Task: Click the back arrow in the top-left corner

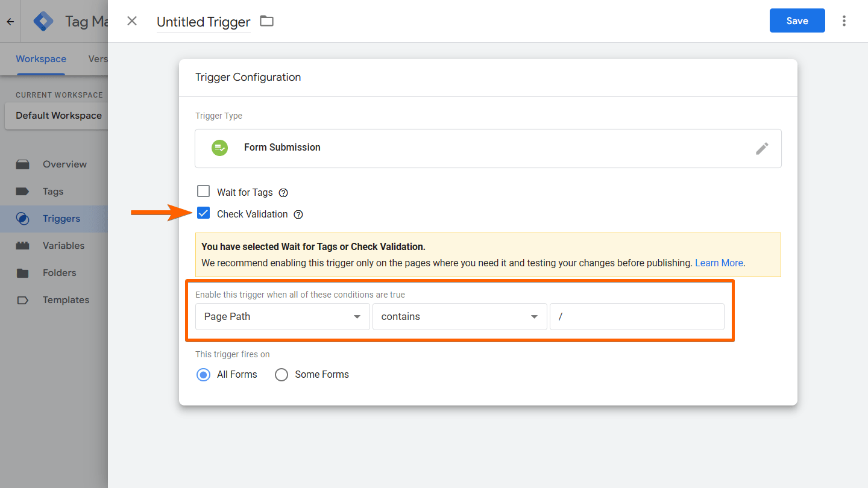Action: [x=10, y=22]
